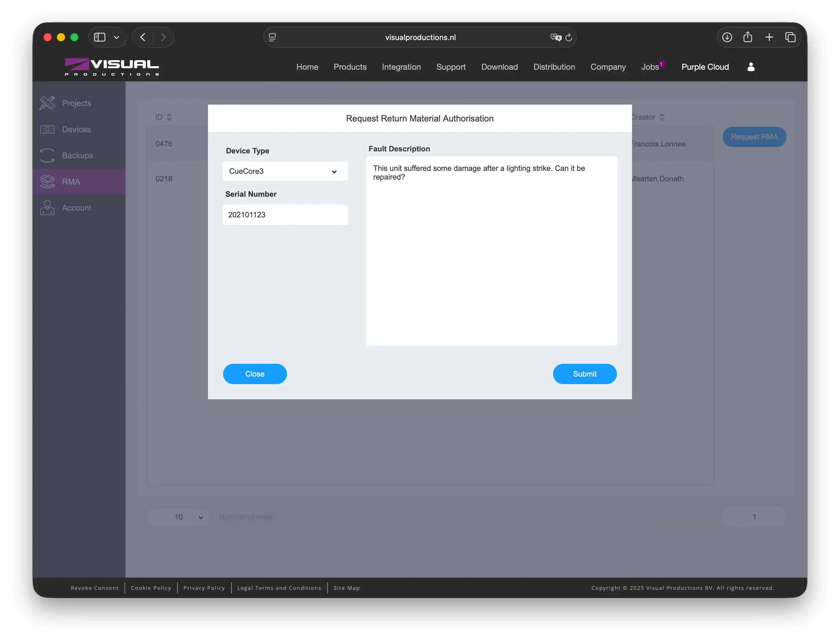Image resolution: width=840 pixels, height=641 pixels.
Task: Open the Support menu item
Action: [x=451, y=67]
